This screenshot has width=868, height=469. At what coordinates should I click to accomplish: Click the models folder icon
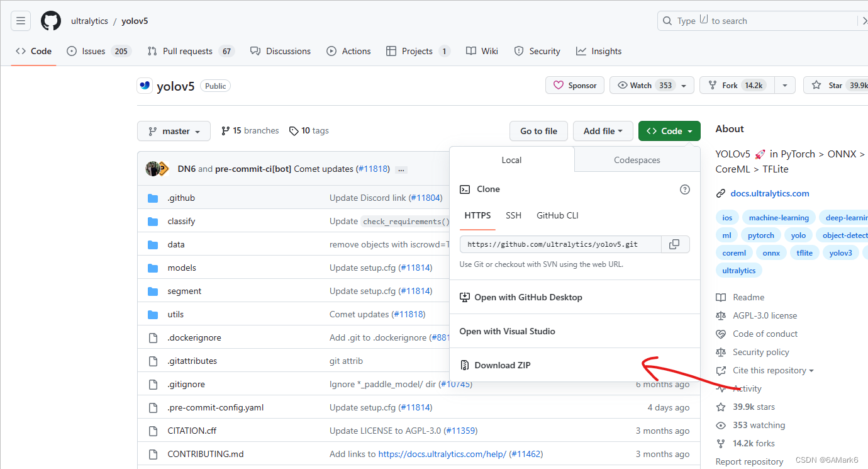153,268
